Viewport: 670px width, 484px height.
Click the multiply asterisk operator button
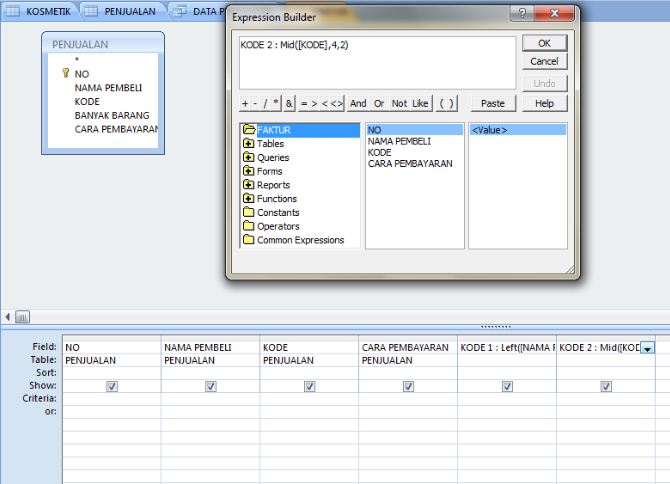tap(276, 103)
